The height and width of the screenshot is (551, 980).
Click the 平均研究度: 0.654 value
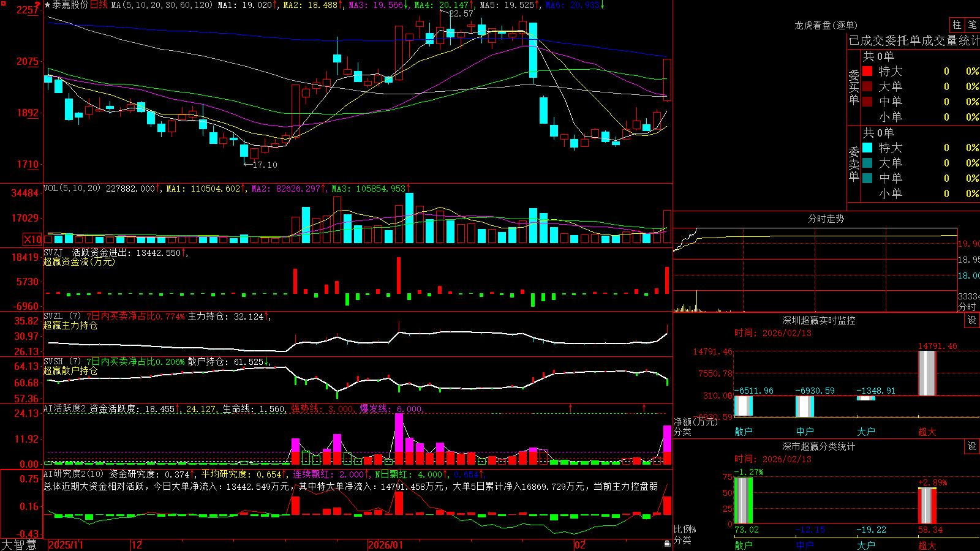pyautogui.click(x=243, y=474)
